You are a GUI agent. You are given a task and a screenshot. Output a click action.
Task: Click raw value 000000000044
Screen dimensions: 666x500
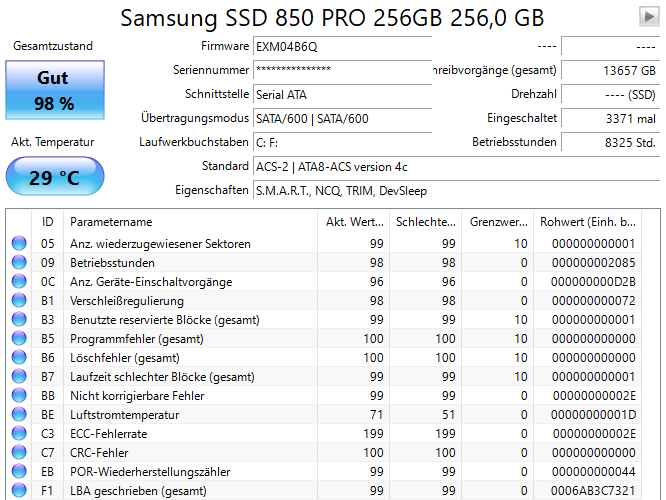tap(593, 472)
